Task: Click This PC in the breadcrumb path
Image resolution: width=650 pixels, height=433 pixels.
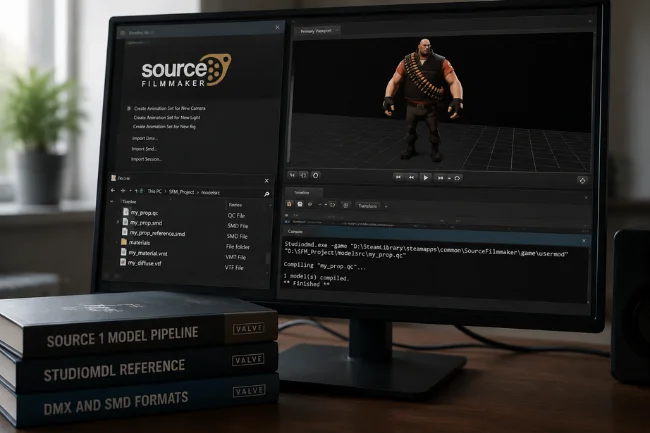Action: [155, 191]
